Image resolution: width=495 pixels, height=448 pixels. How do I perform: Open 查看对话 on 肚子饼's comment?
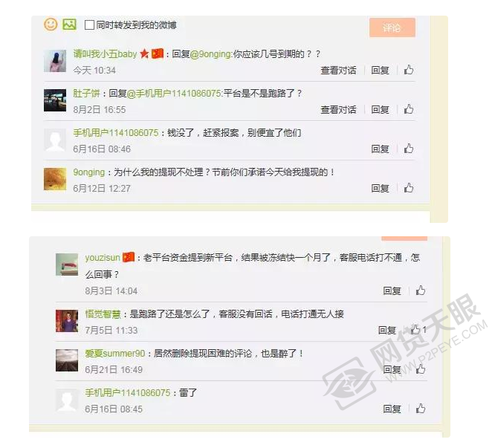point(338,109)
